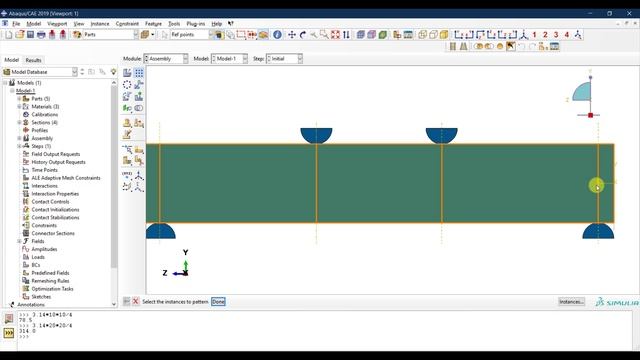Open the Module dropdown showing Assembly

tap(166, 59)
